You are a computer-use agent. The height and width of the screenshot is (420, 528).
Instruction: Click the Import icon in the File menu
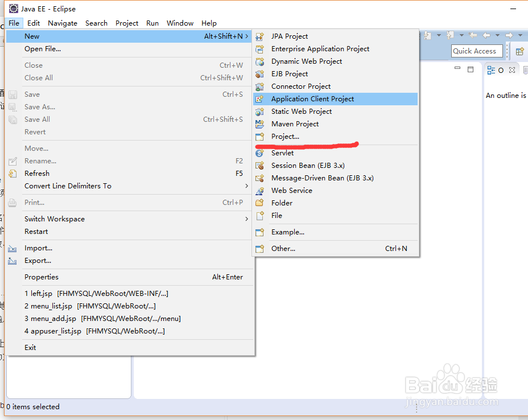[x=13, y=249]
